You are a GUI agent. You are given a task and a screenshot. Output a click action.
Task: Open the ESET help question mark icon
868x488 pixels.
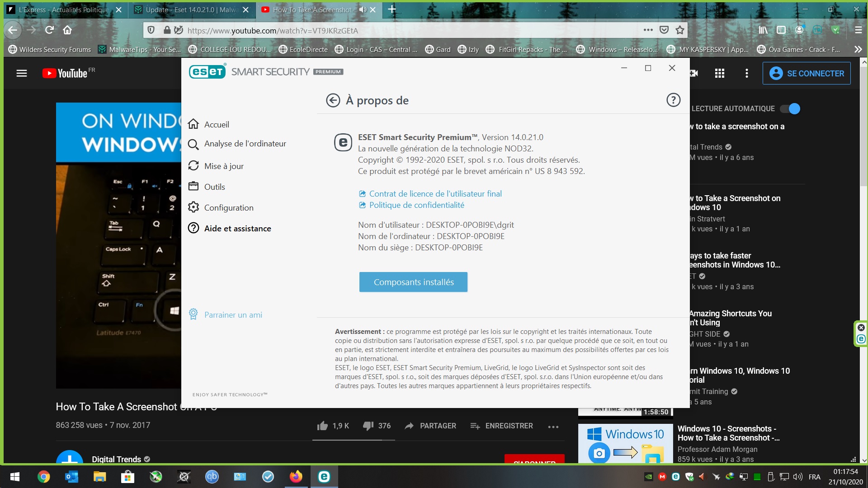click(673, 100)
